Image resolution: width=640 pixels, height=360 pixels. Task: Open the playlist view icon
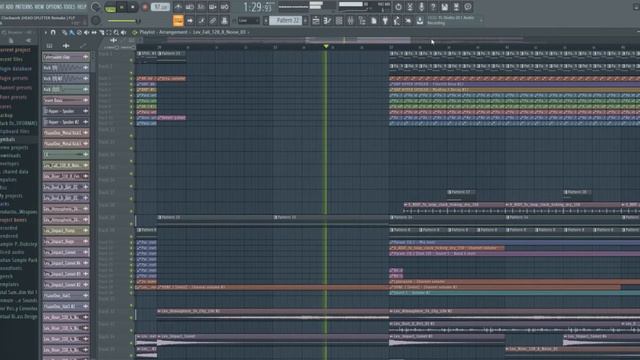pos(316,20)
